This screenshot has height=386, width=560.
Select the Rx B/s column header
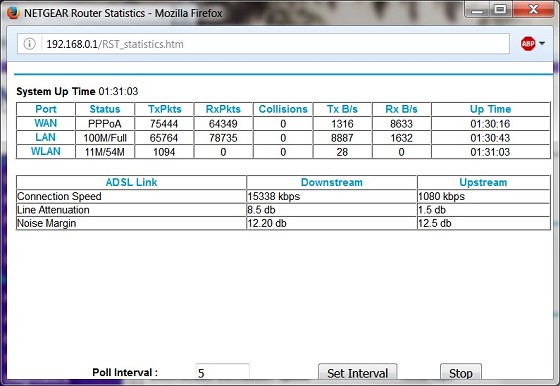click(401, 109)
